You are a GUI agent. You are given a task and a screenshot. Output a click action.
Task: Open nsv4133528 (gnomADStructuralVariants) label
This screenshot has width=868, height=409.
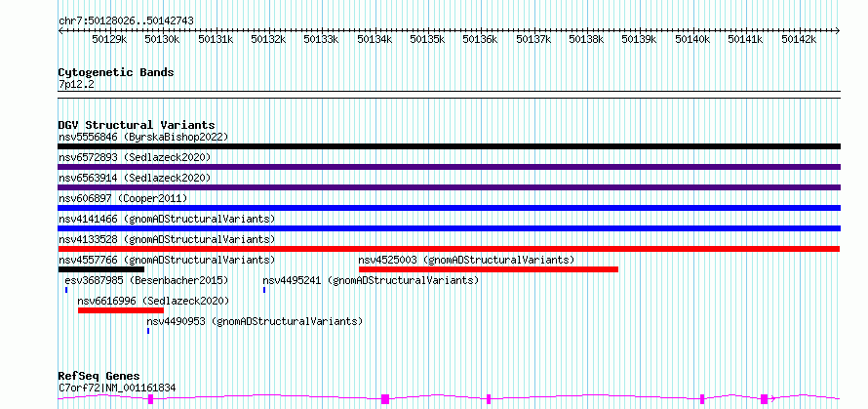[167, 239]
